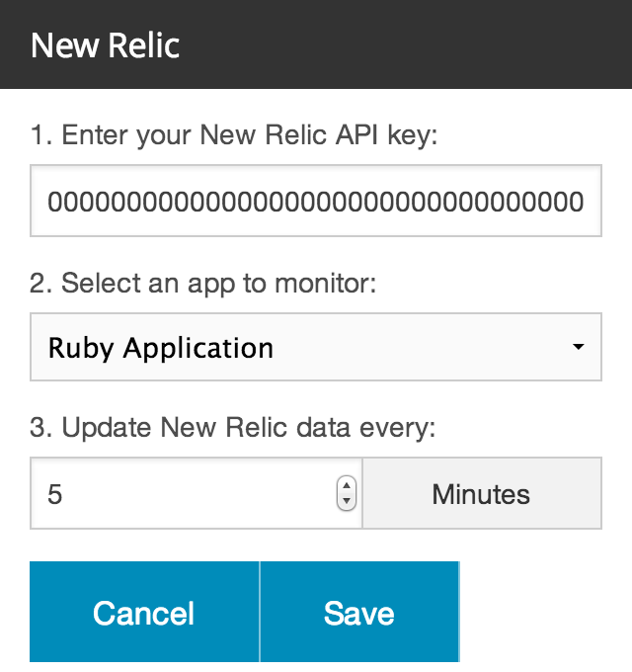
Task: Save the New Relic widget settings
Action: 359,612
